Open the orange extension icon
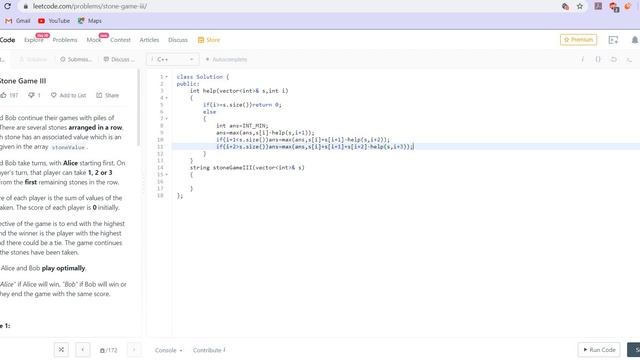 point(628,6)
